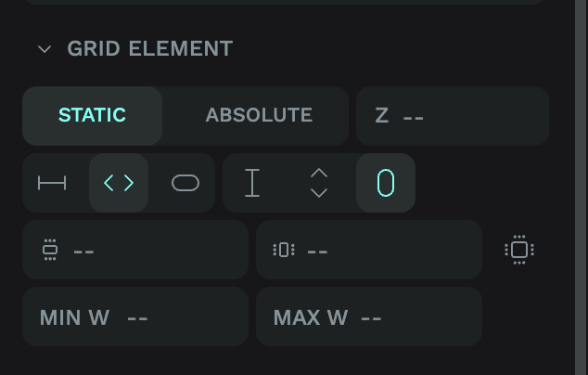Focus the max width value dashes
This screenshot has height=375, width=588.
[371, 318]
